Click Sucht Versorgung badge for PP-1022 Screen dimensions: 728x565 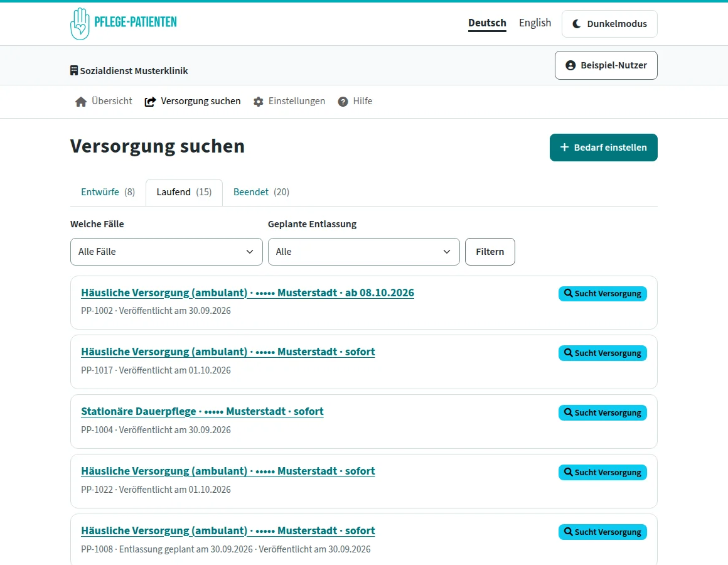click(x=602, y=472)
